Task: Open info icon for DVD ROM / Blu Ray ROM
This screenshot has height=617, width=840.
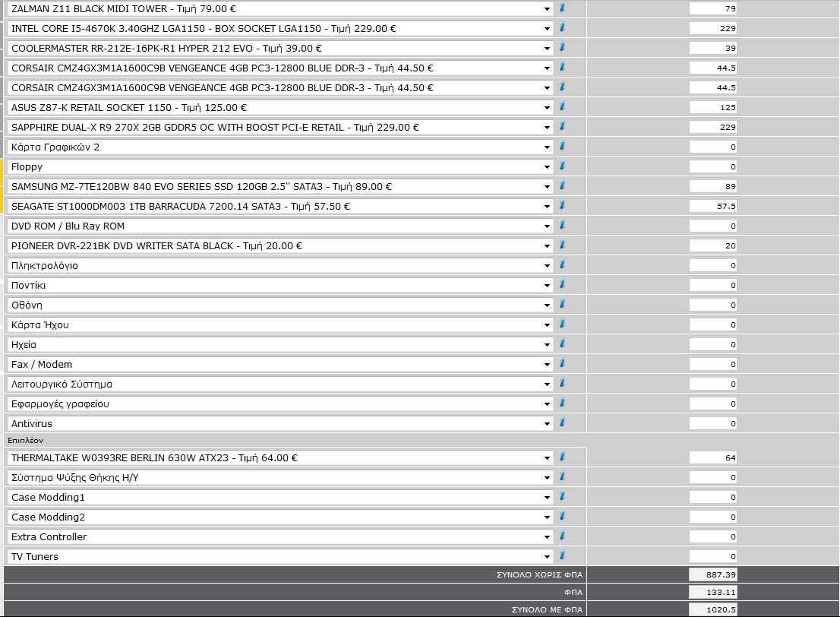Action: click(562, 225)
